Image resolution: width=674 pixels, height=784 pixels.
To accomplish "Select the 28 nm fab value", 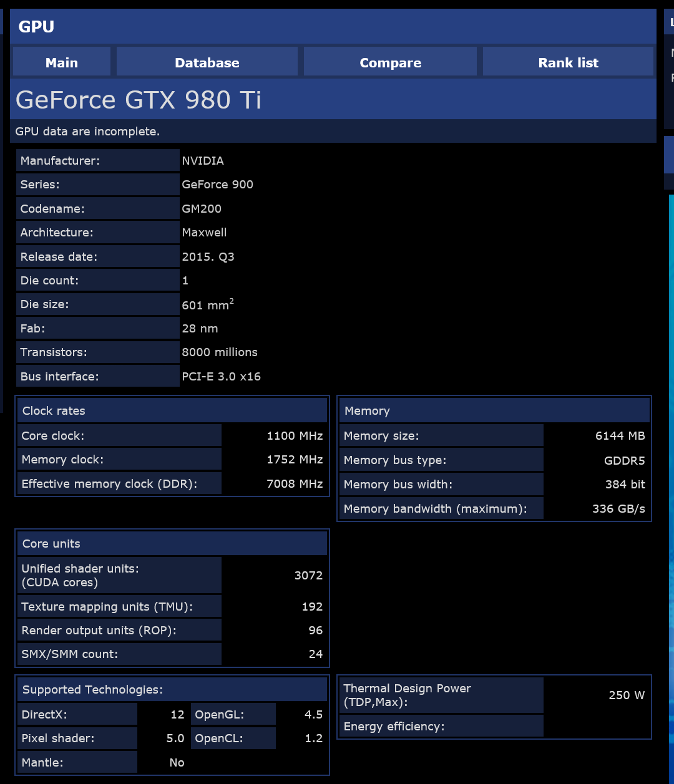I will click(200, 329).
